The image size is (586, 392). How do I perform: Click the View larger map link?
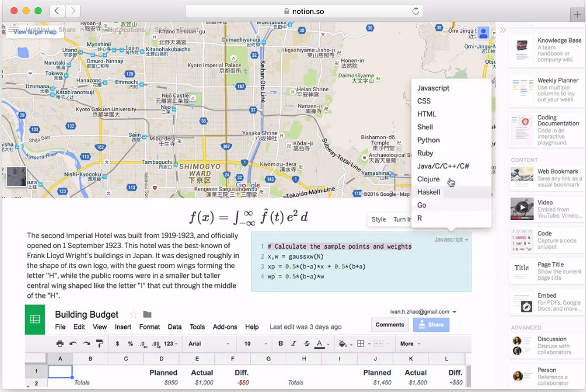35,32
